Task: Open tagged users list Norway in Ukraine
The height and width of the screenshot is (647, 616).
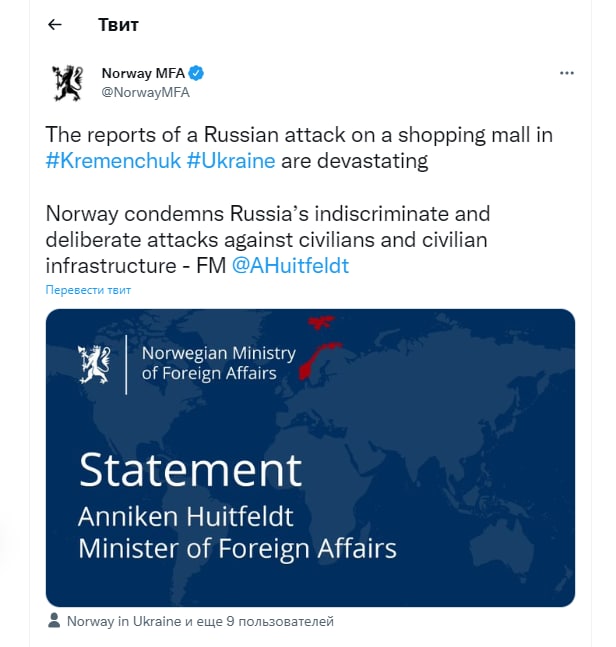Action: point(200,621)
